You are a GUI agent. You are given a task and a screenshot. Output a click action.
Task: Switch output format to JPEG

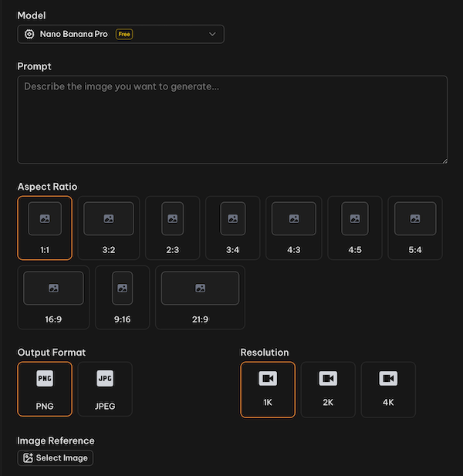105,390
